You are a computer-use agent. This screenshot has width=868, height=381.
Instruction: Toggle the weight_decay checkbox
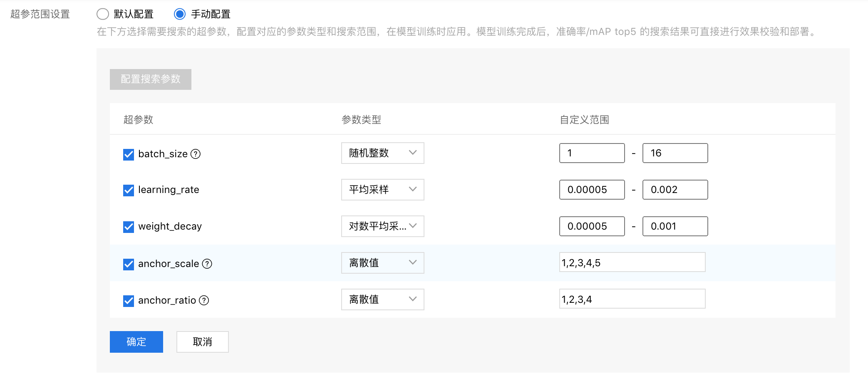pyautogui.click(x=129, y=227)
